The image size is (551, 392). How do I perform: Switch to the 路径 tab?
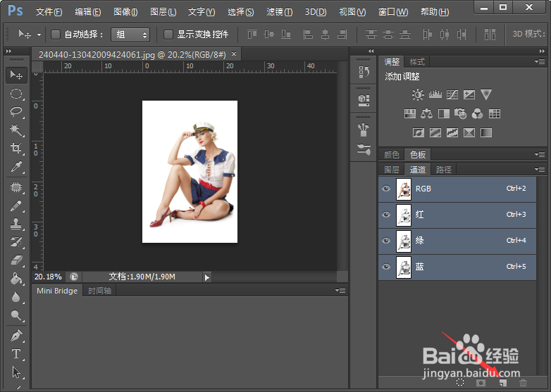443,170
